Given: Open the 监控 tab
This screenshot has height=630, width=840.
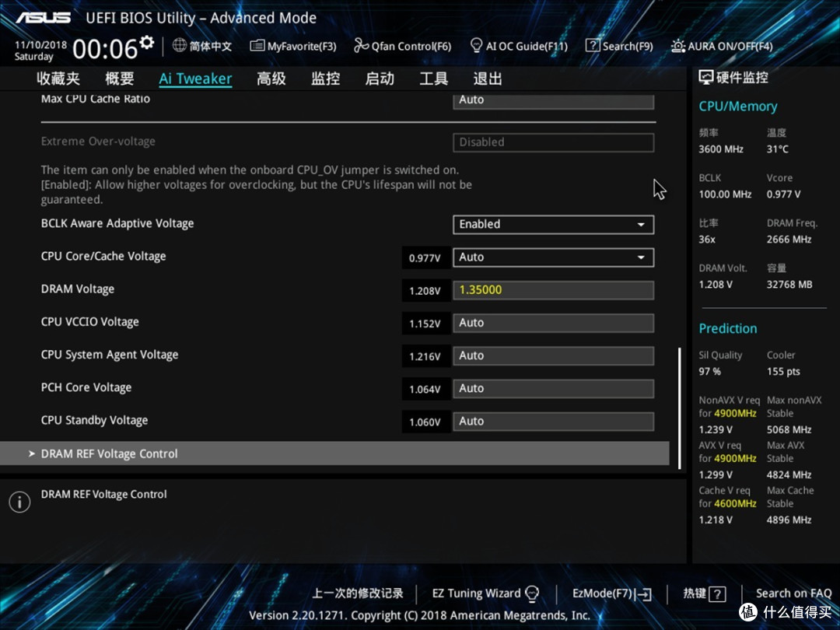Looking at the screenshot, I should [x=326, y=79].
